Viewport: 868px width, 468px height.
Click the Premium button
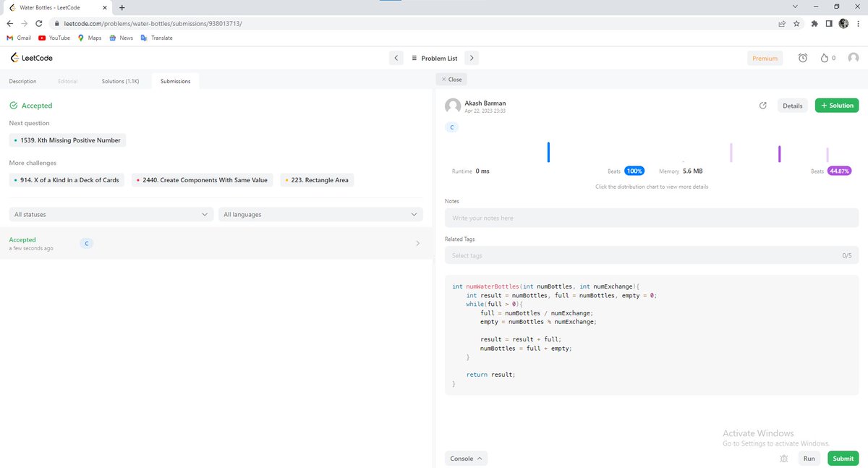[x=765, y=59]
